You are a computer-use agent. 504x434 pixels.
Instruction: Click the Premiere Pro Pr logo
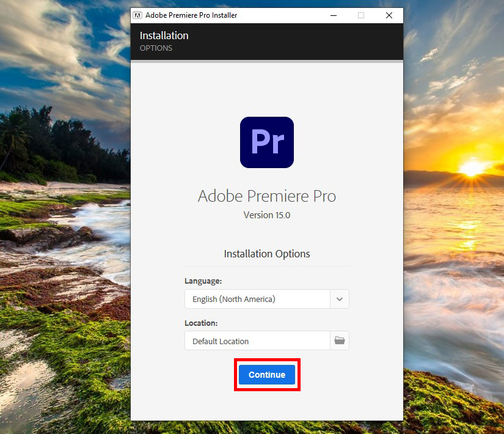click(267, 142)
